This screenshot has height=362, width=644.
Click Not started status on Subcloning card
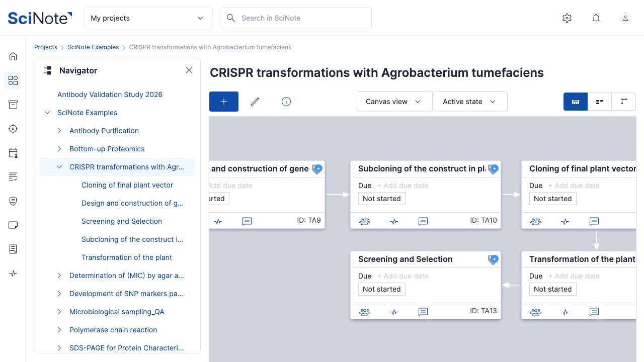coord(382,199)
